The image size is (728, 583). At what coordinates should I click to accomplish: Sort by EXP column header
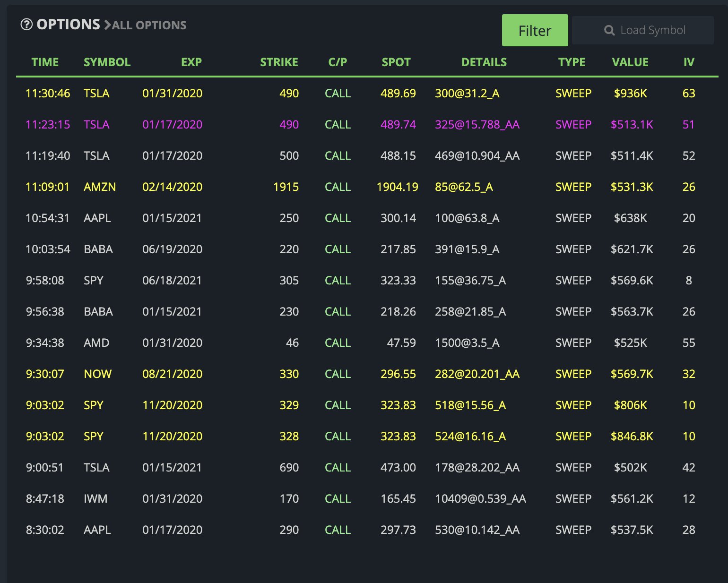[191, 62]
